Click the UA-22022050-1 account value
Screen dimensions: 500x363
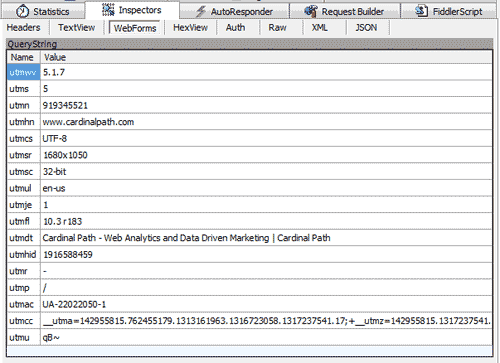(74, 304)
